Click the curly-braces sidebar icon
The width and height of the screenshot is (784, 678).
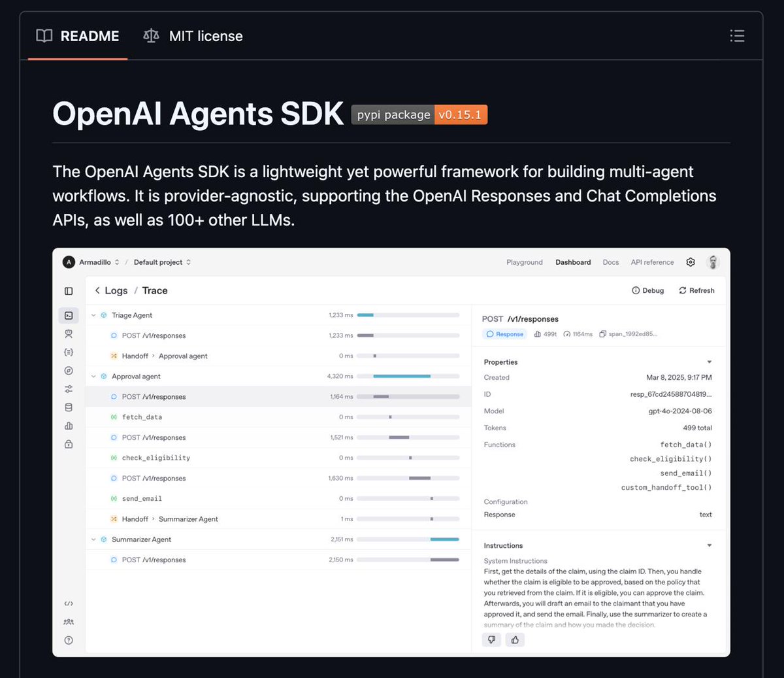point(69,352)
